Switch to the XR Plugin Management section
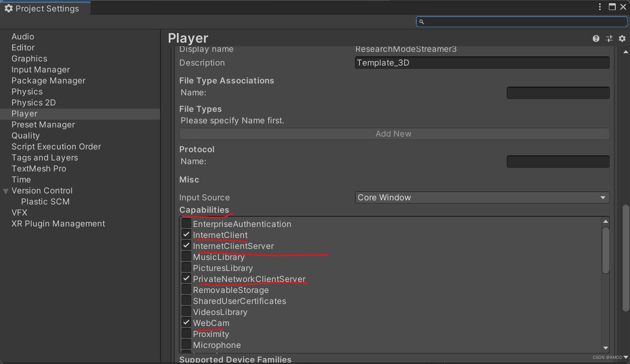Image resolution: width=630 pixels, height=364 pixels. click(x=58, y=223)
